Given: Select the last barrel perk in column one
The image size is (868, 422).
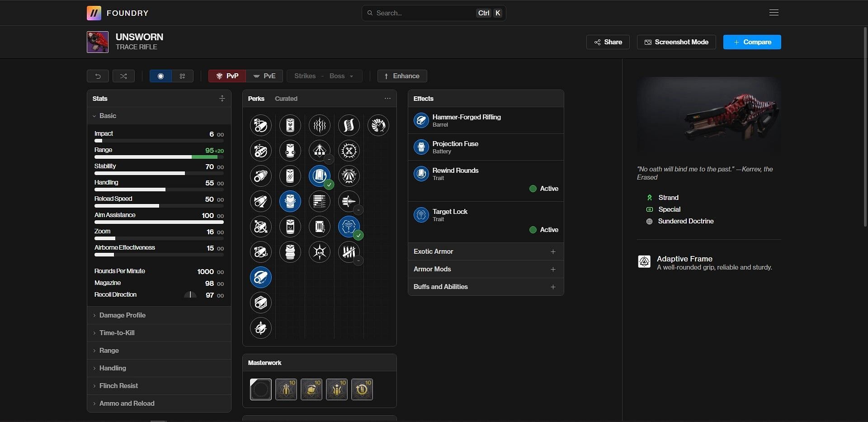Looking at the screenshot, I should (261, 328).
